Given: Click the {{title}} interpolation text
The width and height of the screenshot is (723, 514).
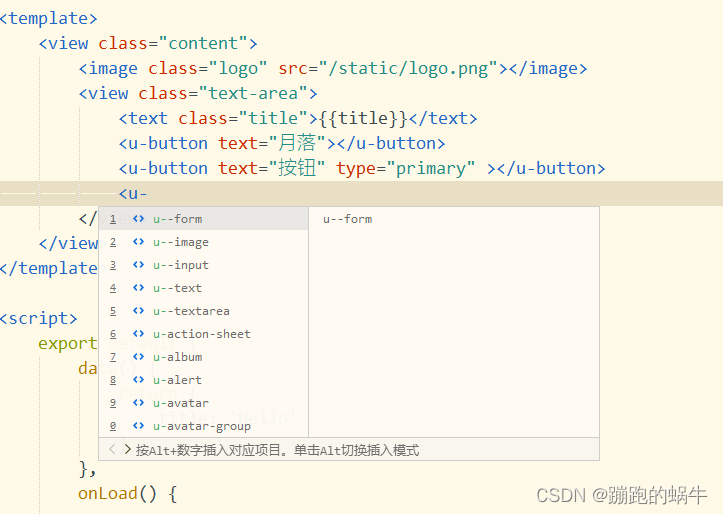Looking at the screenshot, I should click(363, 118).
